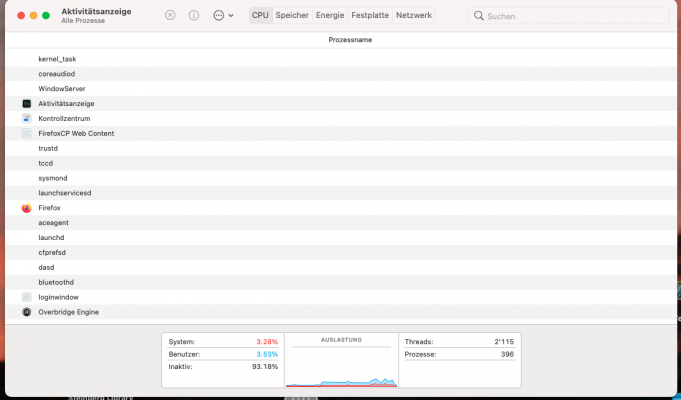Click the Benutzer 3.53% value
The image size is (681, 400).
[267, 354]
